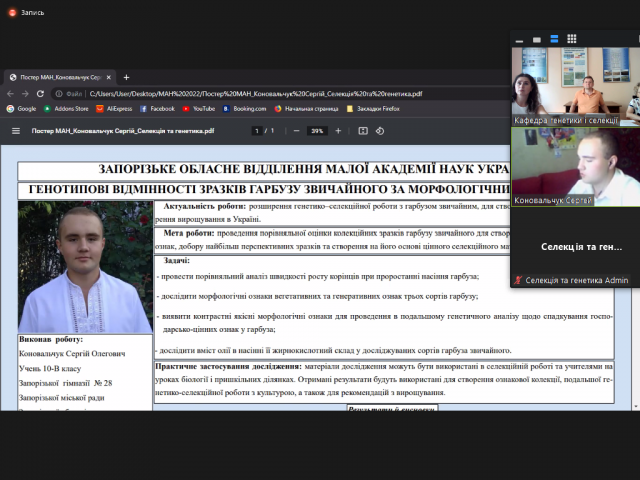This screenshot has width=640, height=480.
Task: Click the student photo on the poster
Action: tap(85, 267)
